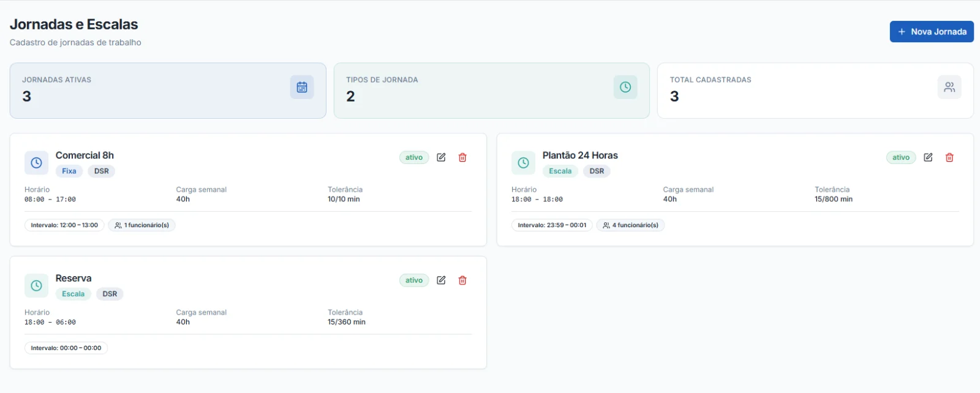Click the ativo badge on Comercial 8h

coord(414,157)
